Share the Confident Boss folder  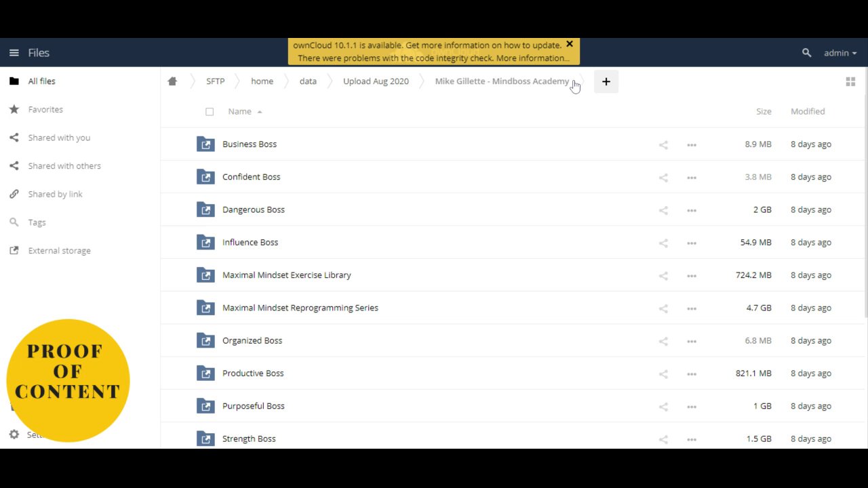tap(663, 178)
